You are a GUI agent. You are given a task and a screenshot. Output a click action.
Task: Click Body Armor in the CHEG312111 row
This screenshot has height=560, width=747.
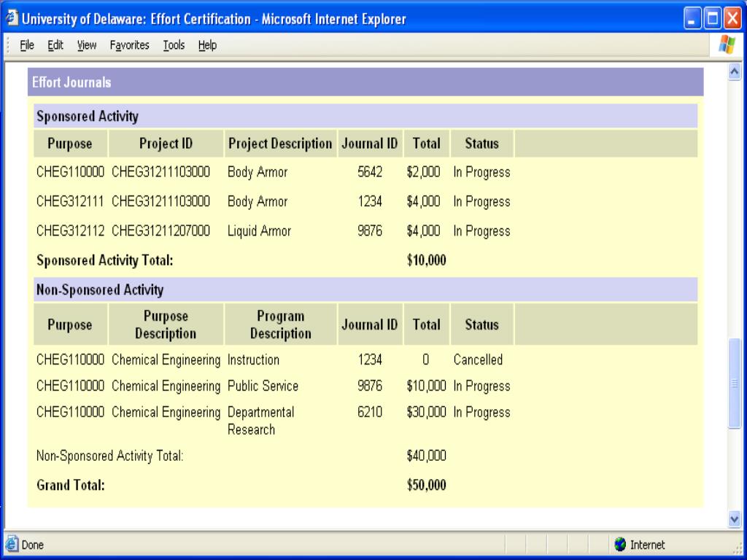coord(258,201)
